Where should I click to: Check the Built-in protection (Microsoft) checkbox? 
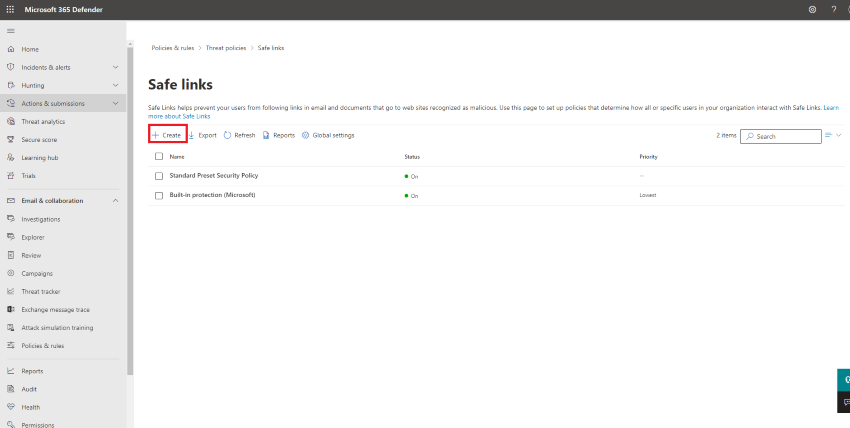tap(159, 196)
